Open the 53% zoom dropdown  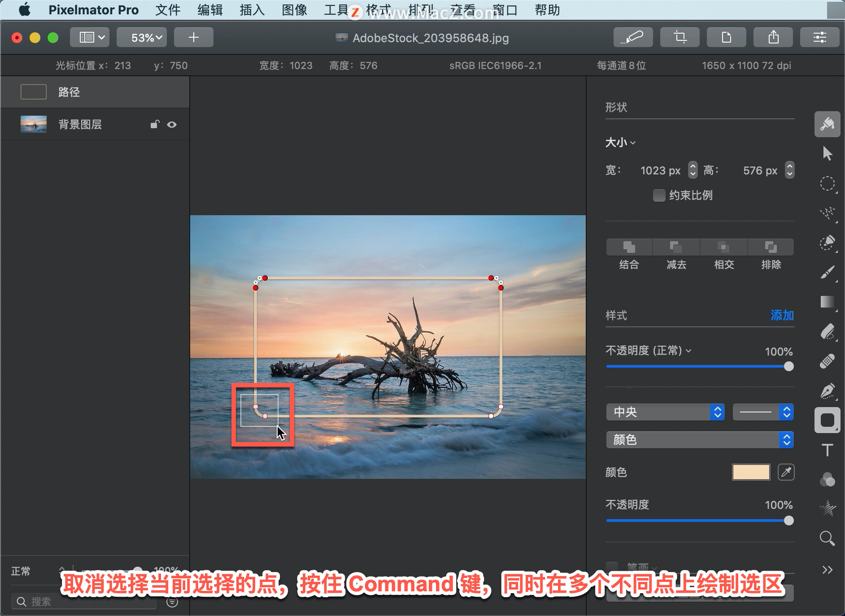point(141,37)
